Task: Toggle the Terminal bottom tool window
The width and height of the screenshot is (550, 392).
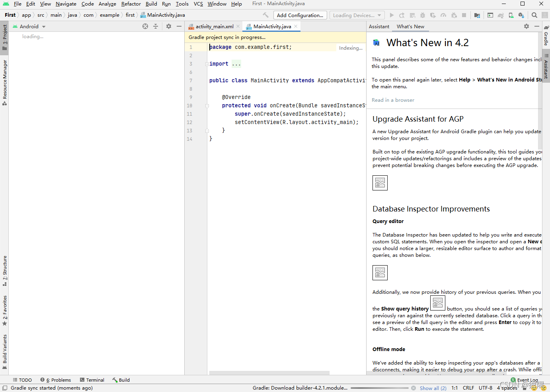Action: [92, 380]
